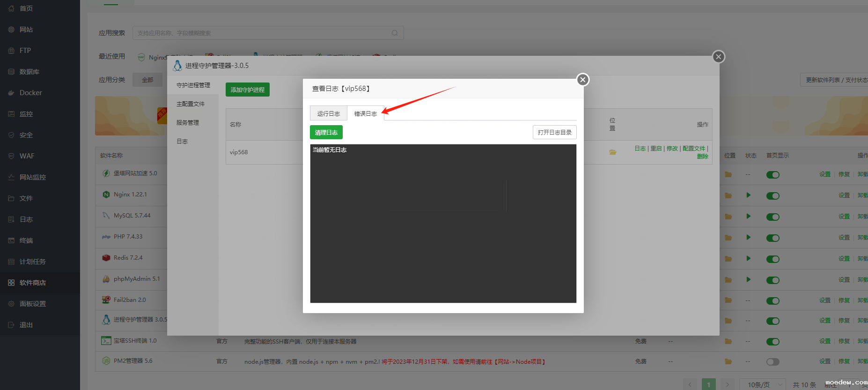The width and height of the screenshot is (868, 390).
Task: Click the 应用搜索 input field
Action: (x=262, y=33)
